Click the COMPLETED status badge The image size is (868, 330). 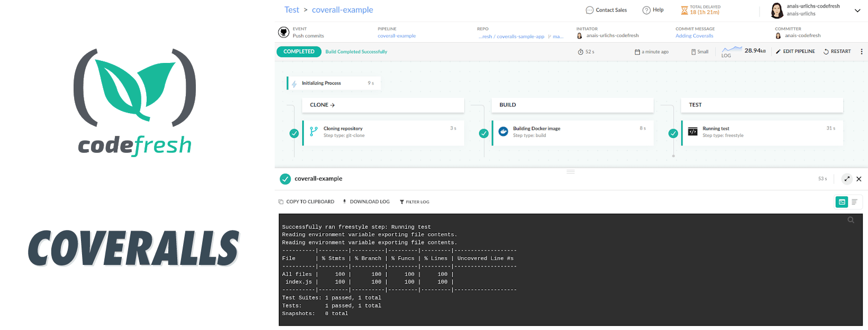pos(299,52)
